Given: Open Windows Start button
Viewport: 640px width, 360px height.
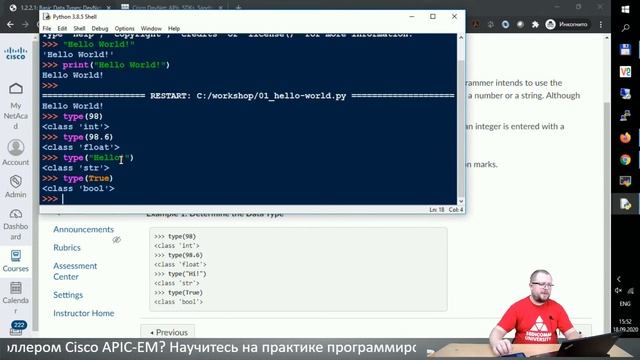Looking at the screenshot, I should pyautogui.click(x=625, y=9).
